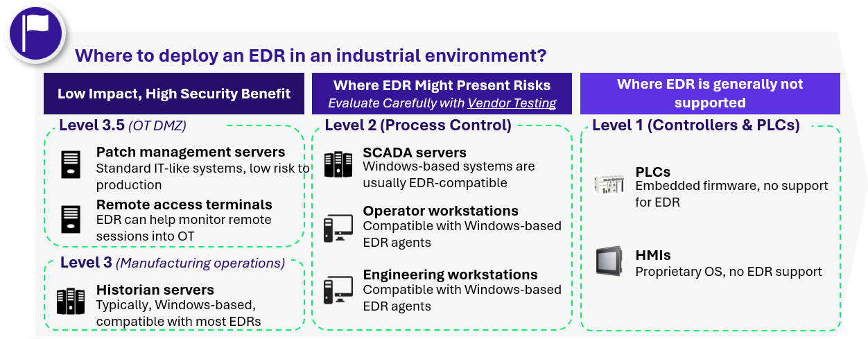Click the Level 3 Manufacturing operations label
This screenshot has height=339, width=868.
coord(172,263)
